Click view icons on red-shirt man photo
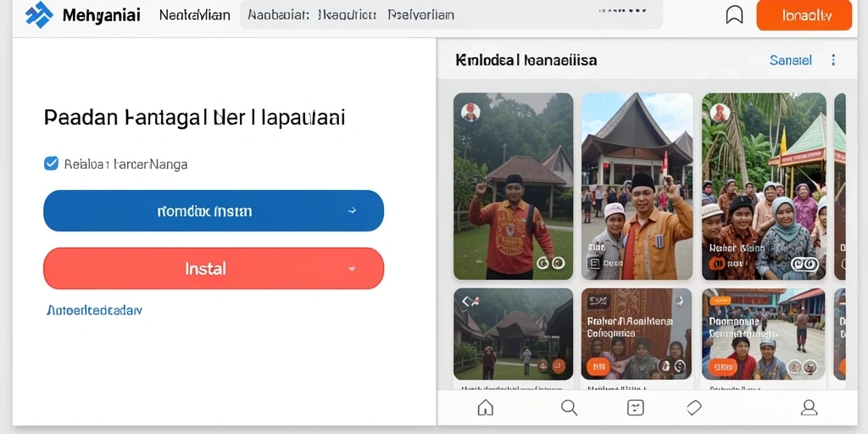 [551, 263]
